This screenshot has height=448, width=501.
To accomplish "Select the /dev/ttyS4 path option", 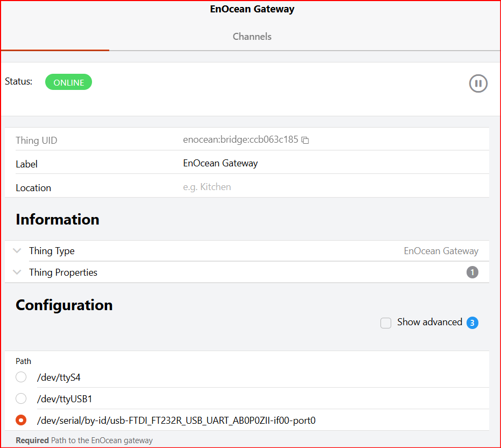I will pyautogui.click(x=21, y=377).
